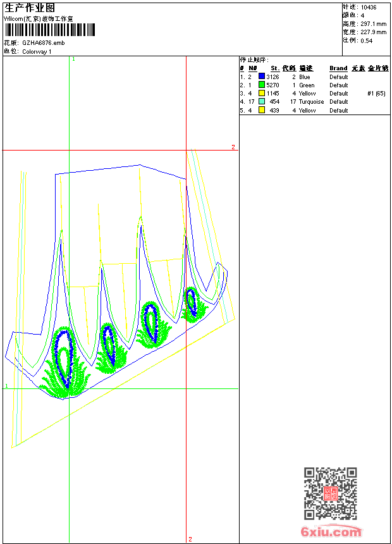Click the QR code at bottom right

click(x=330, y=493)
